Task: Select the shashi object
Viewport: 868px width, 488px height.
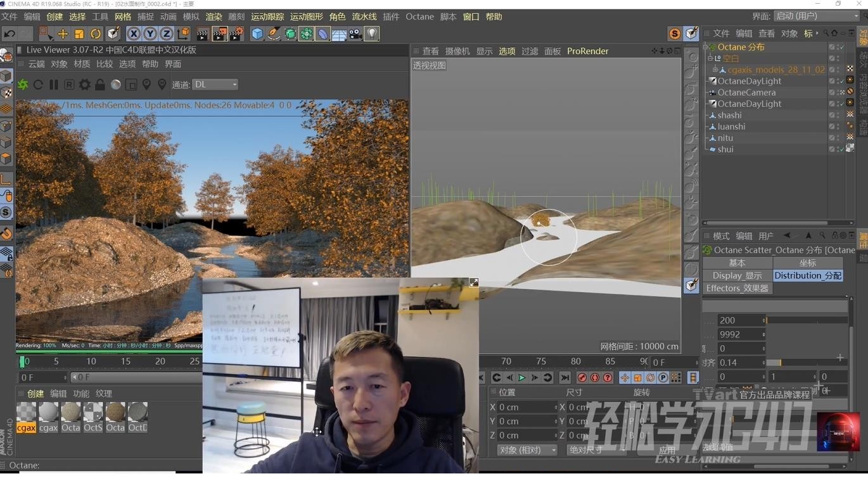Action: click(729, 115)
